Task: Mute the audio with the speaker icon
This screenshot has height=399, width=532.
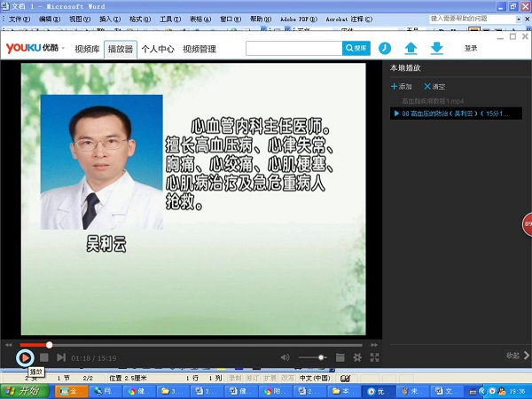Action: (x=285, y=357)
